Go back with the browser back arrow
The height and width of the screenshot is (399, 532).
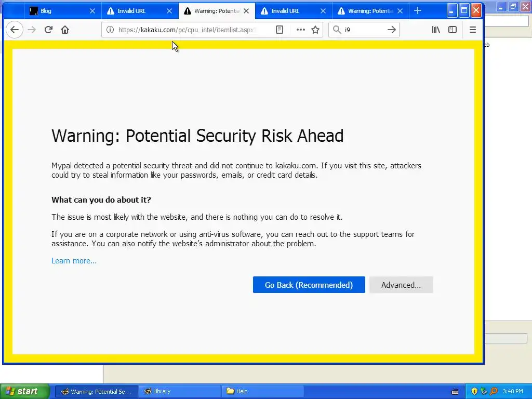pyautogui.click(x=14, y=30)
